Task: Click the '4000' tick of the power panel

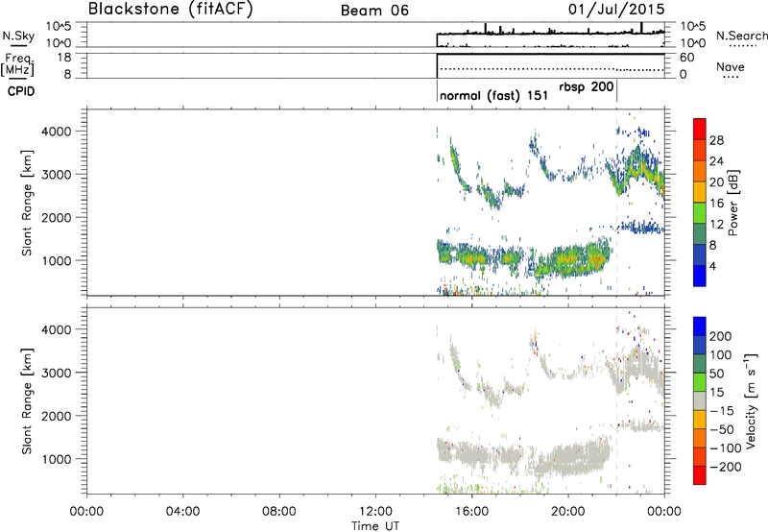Action: pyautogui.click(x=56, y=132)
